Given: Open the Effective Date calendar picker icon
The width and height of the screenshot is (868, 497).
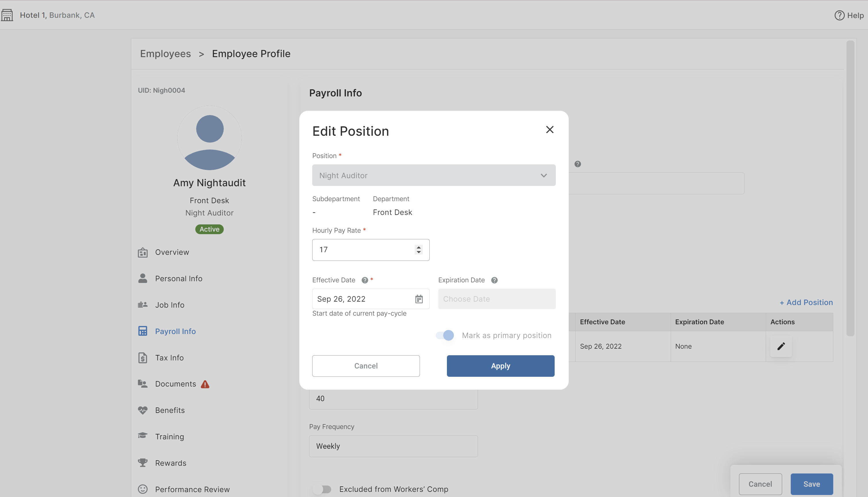Looking at the screenshot, I should pos(419,299).
